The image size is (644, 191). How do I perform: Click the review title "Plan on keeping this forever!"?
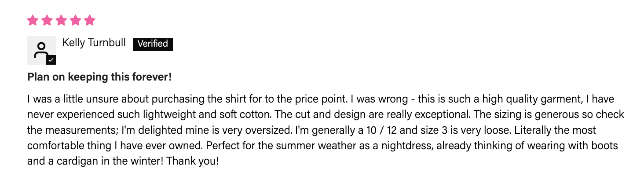click(x=99, y=77)
